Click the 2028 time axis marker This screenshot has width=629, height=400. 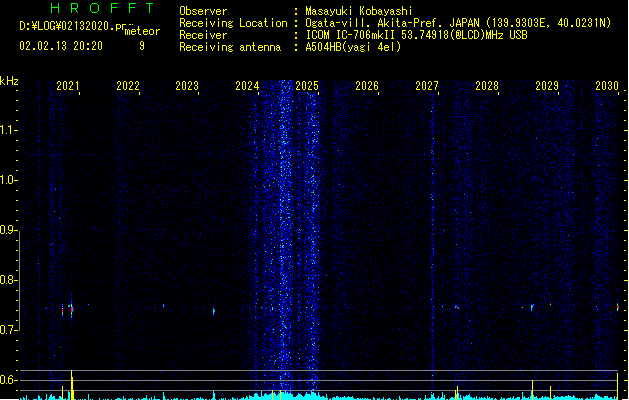click(x=487, y=85)
